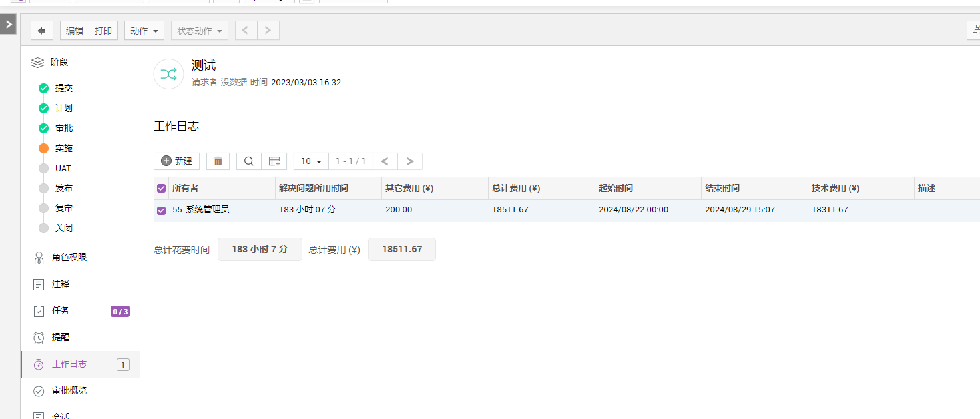The image size is (980, 419).
Task: Click the trash delete icon above table
Action: pos(218,161)
